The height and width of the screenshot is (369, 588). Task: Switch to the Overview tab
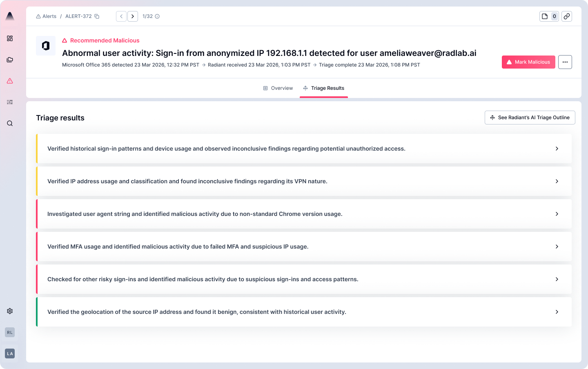click(278, 88)
